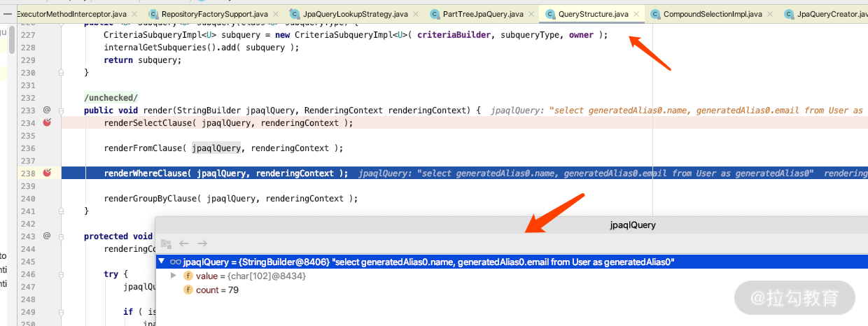Screen dimensions: 868x326
Task: Select the count = 79 row
Action: tap(512, 290)
